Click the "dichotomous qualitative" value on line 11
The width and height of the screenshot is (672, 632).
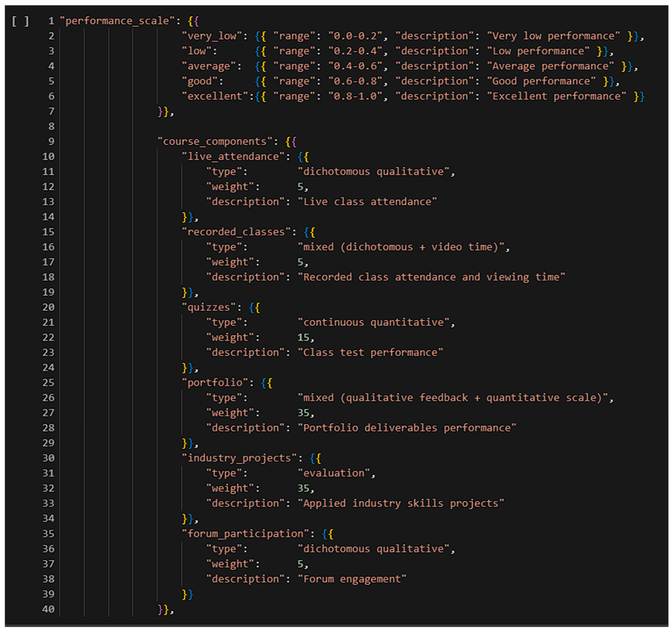coord(373,172)
